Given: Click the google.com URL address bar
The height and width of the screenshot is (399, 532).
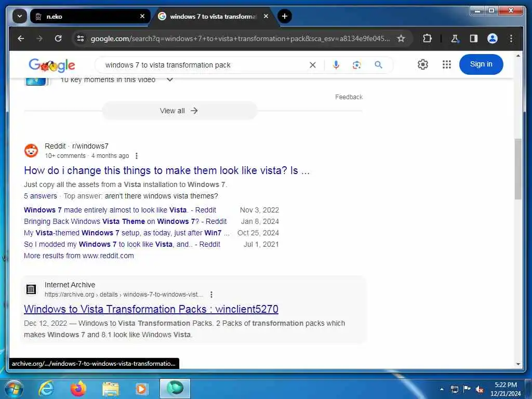Looking at the screenshot, I should point(240,38).
